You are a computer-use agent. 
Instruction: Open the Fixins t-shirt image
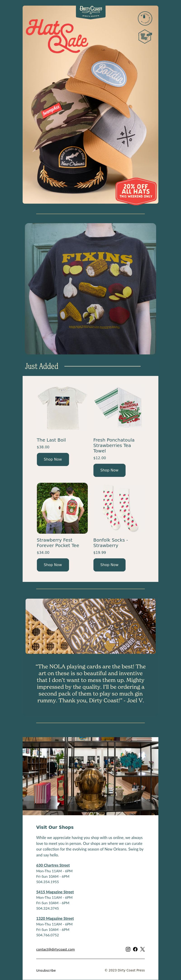click(90, 289)
